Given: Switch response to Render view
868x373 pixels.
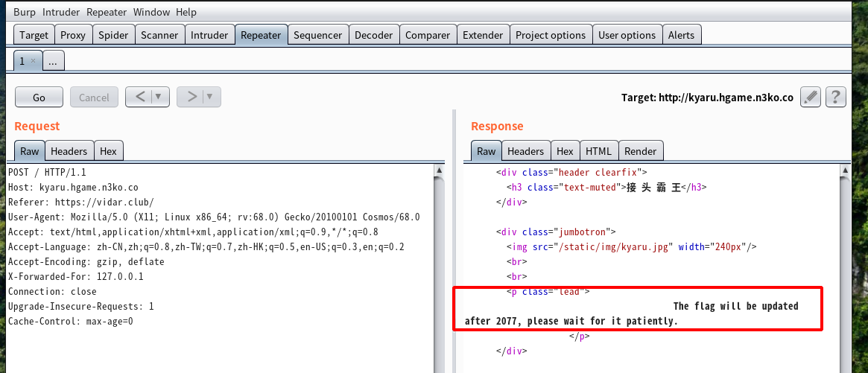Looking at the screenshot, I should pyautogui.click(x=640, y=151).
